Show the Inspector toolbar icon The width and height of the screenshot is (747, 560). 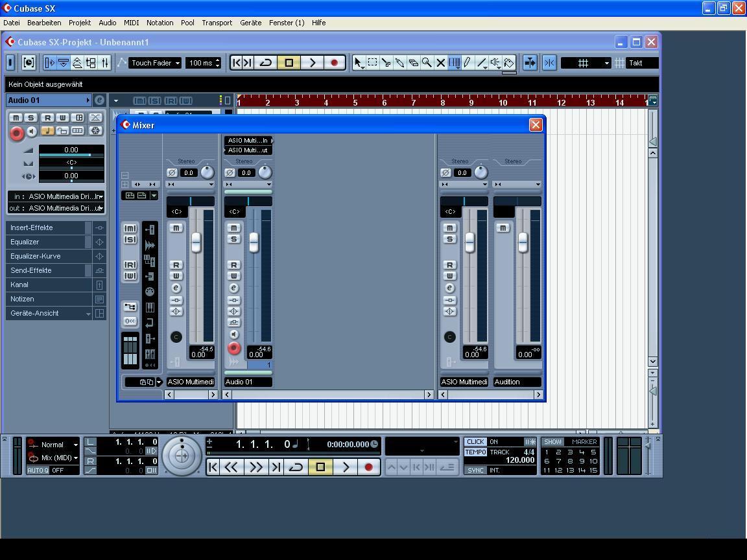tap(49, 62)
